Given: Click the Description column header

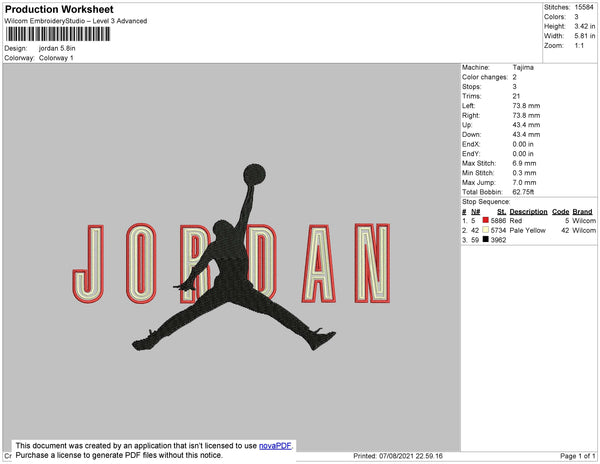Looking at the screenshot, I should pyautogui.click(x=528, y=212).
